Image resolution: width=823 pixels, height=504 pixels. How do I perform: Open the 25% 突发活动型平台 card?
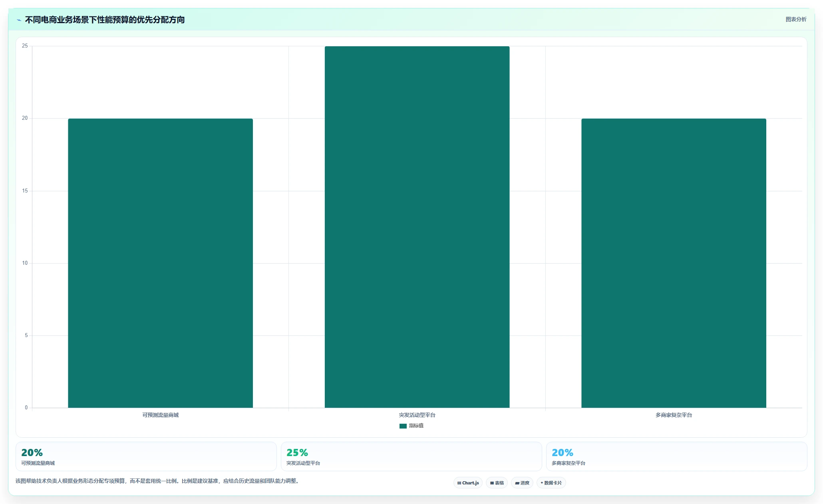[x=411, y=456]
